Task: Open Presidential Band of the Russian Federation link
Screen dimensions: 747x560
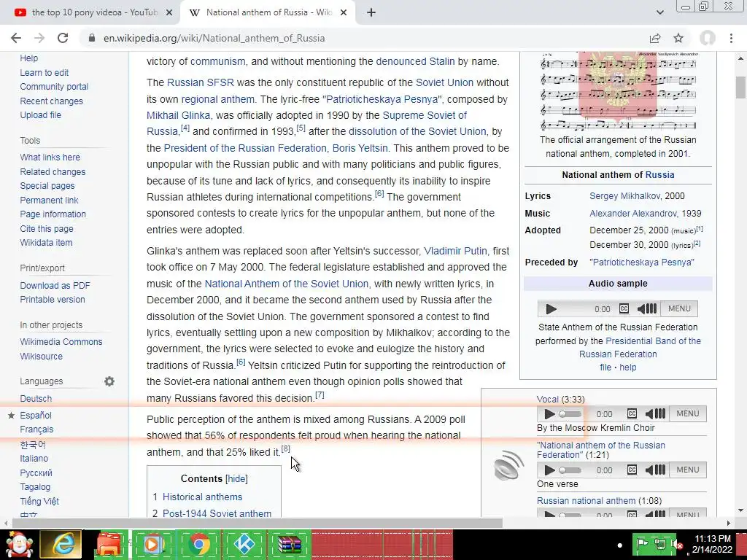Action: (640, 348)
